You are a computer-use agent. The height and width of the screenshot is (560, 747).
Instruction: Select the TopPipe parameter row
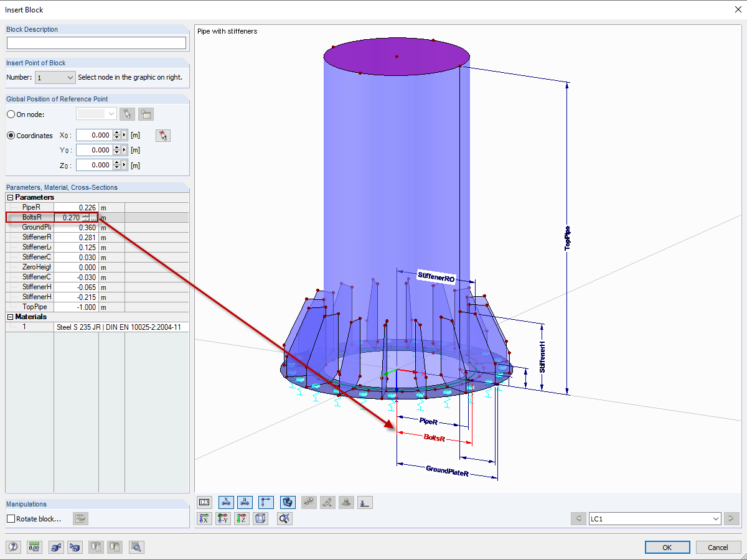coord(97,307)
